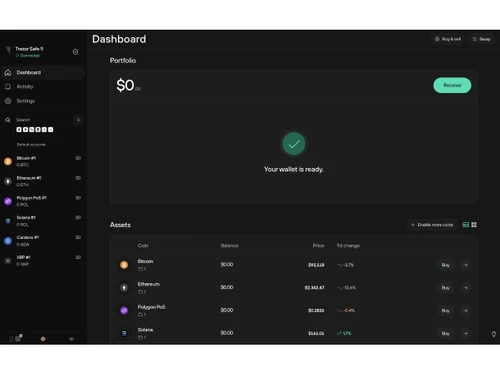Click the Ethereum name in Assets table
500x375 pixels.
coord(149,284)
